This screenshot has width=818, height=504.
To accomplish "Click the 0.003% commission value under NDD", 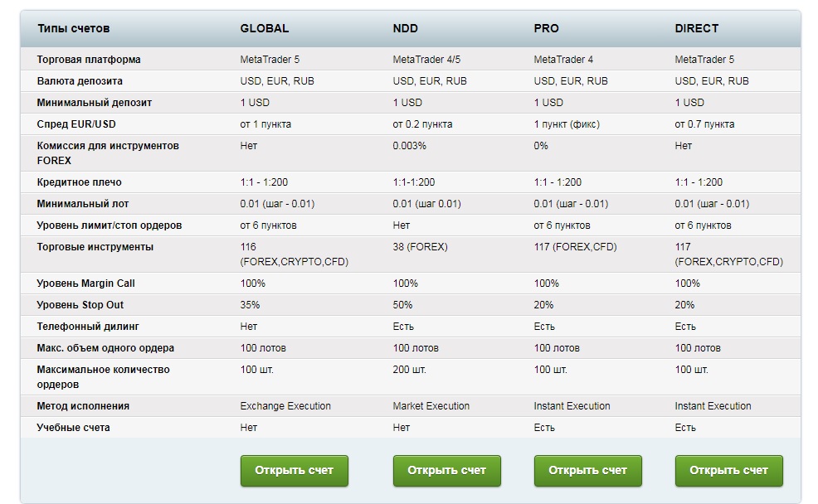I will 407,145.
